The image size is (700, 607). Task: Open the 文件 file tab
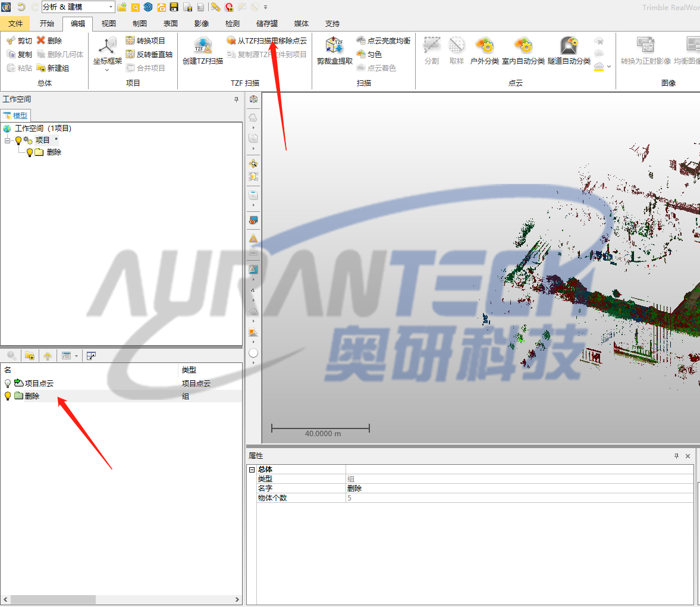coord(15,24)
